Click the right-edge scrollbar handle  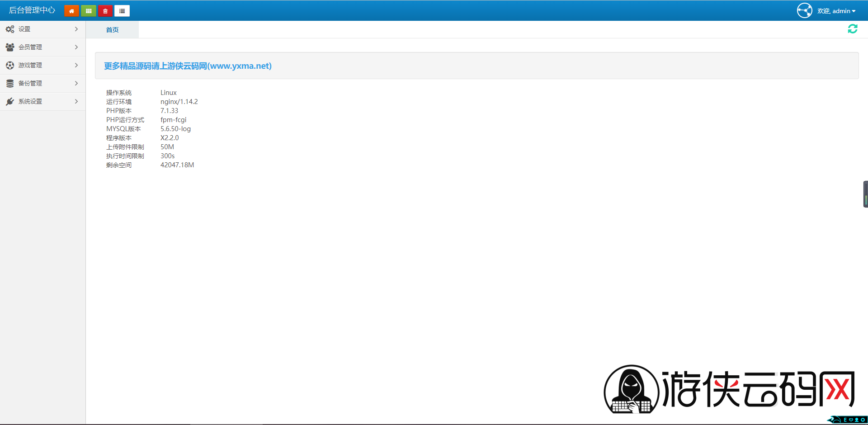pos(865,194)
